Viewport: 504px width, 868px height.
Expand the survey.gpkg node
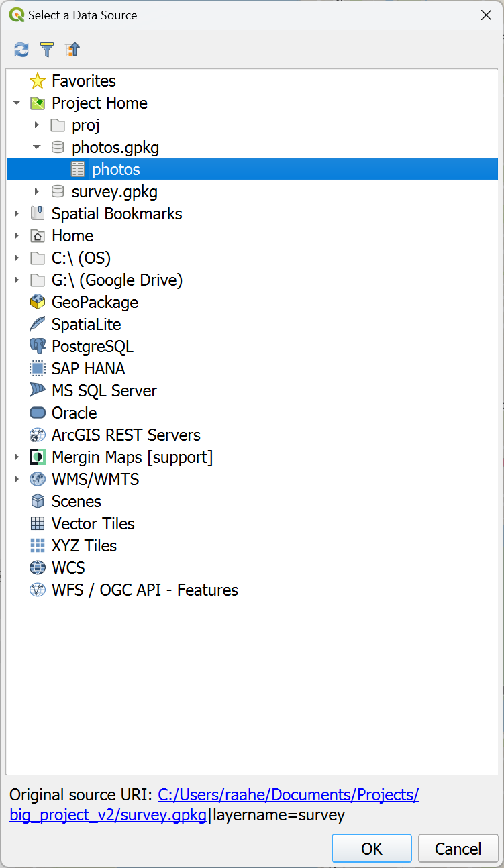pos(37,192)
